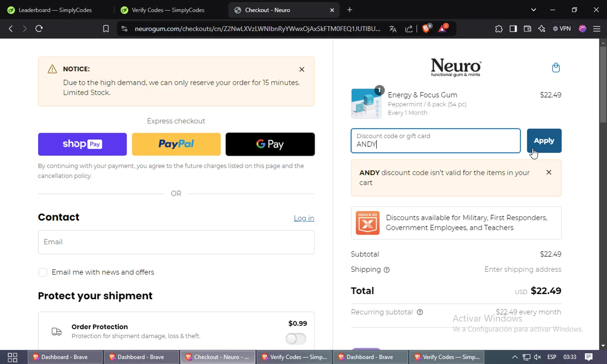Image resolution: width=607 pixels, height=364 pixels.
Task: Go back to the previous page
Action: point(11,29)
